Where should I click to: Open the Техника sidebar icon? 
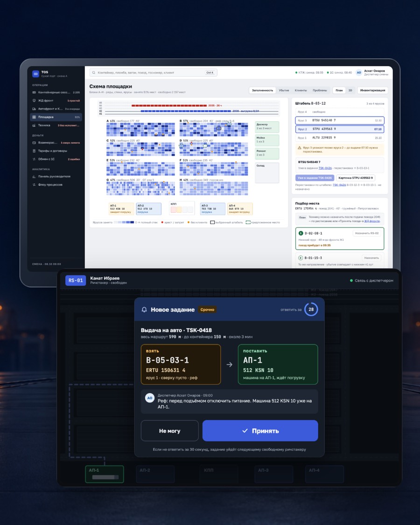34,125
